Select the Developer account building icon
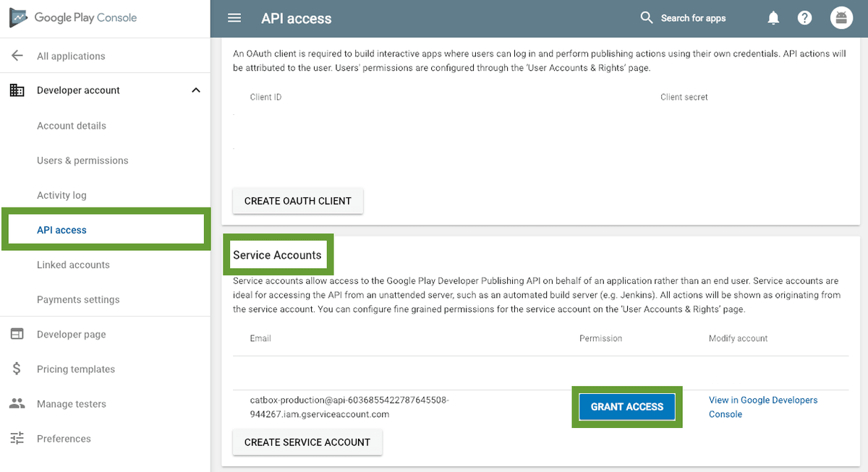Viewport: 868px width, 472px height. [17, 90]
